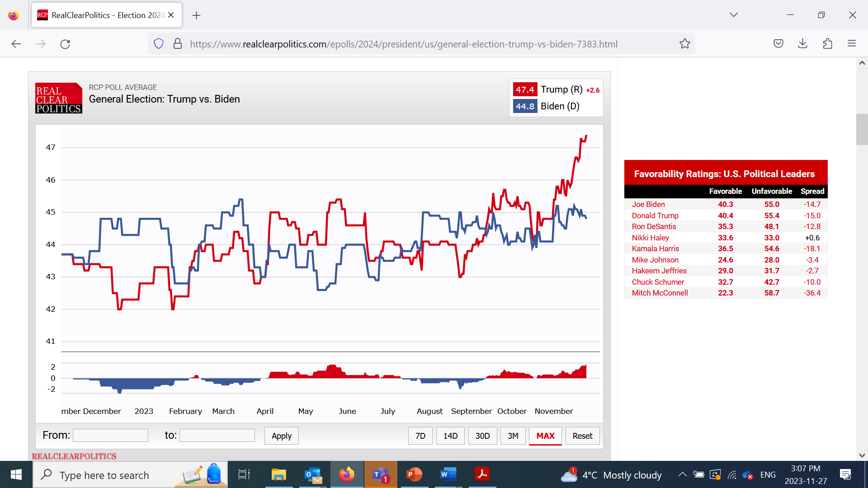Viewport: 868px width, 488px height.
Task: Click the REALCLEARPOLITICS text below the chart
Action: pos(74,456)
